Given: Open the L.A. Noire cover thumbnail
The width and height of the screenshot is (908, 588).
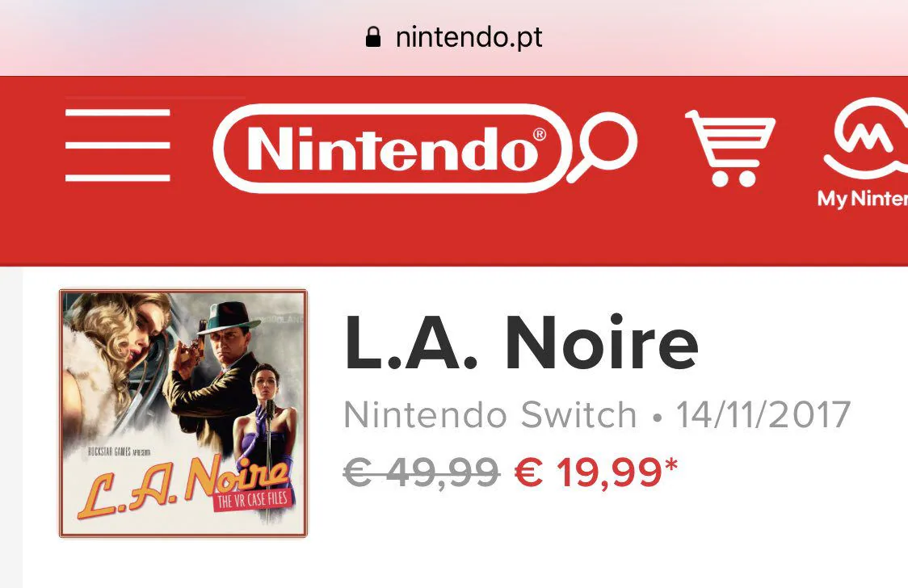Looking at the screenshot, I should click(x=183, y=413).
